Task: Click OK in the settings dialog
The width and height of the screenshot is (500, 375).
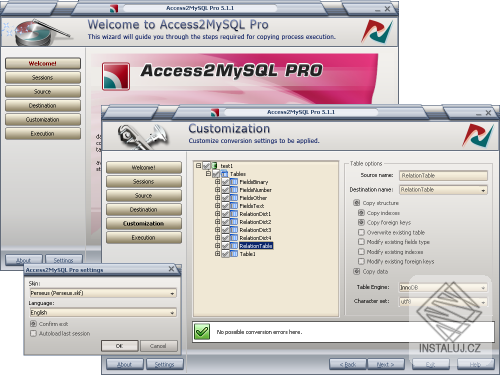Action: tap(119, 346)
